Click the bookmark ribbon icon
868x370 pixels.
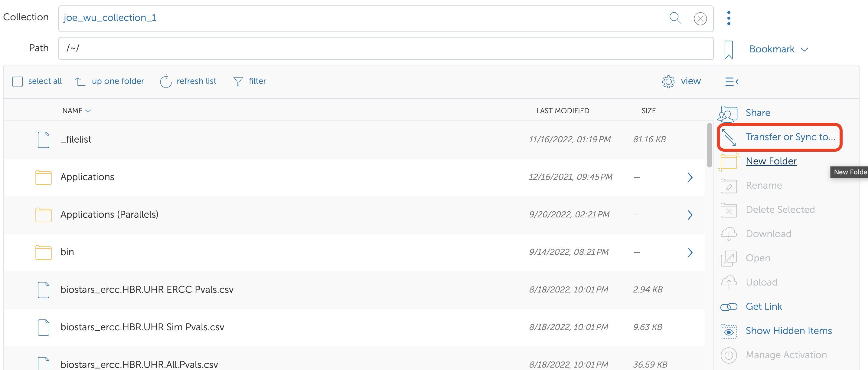click(729, 49)
